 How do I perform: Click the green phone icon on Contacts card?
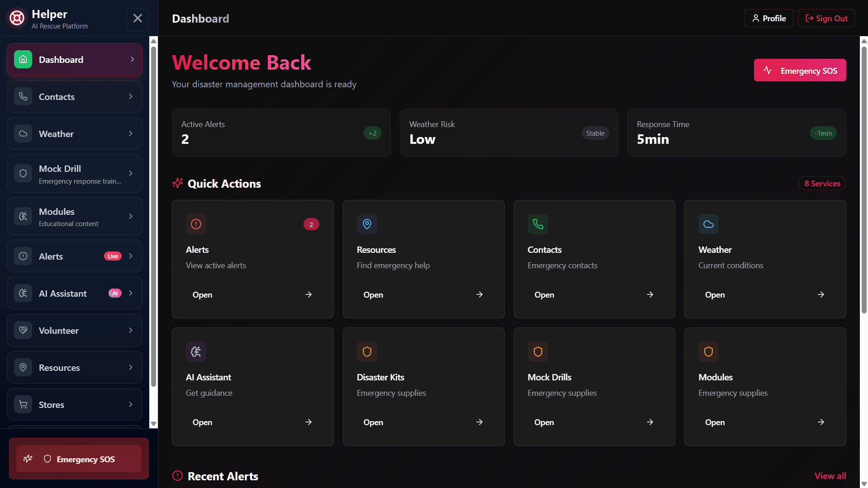pyautogui.click(x=538, y=224)
